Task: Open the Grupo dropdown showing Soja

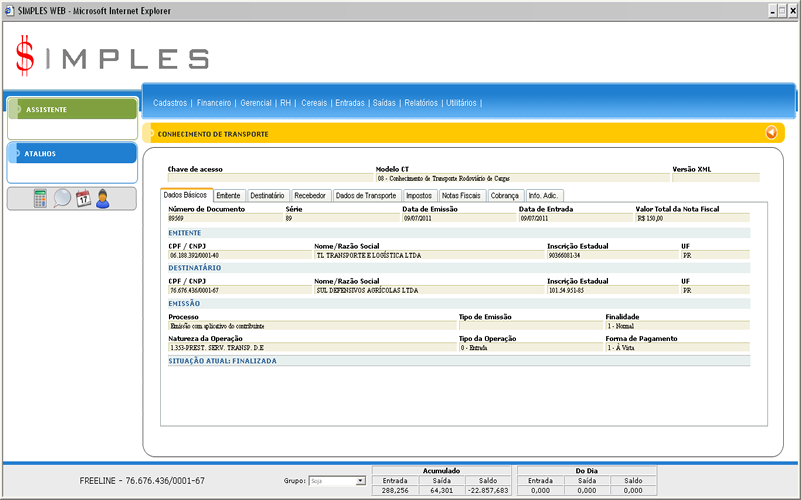Action: [x=337, y=481]
